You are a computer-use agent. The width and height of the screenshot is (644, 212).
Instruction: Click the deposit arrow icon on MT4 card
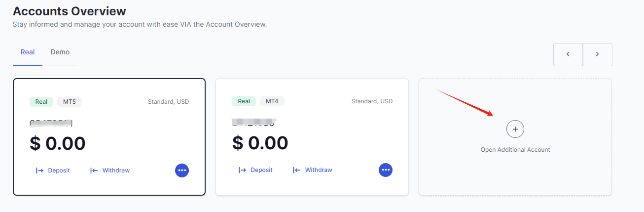[243, 170]
